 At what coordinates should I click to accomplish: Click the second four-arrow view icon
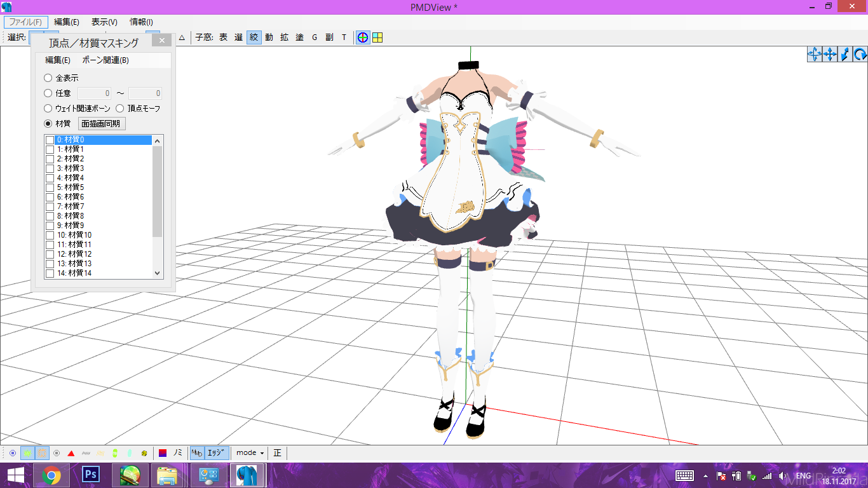(830, 54)
